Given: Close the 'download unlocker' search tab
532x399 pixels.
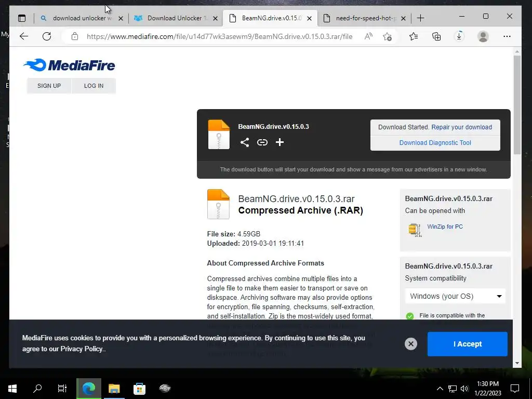Looking at the screenshot, I should tap(121, 18).
